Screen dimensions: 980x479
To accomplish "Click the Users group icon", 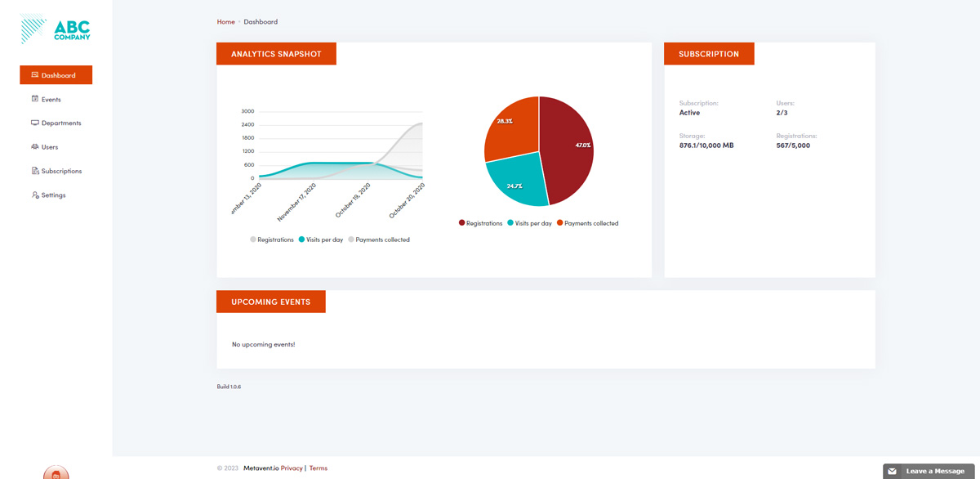I will point(35,147).
